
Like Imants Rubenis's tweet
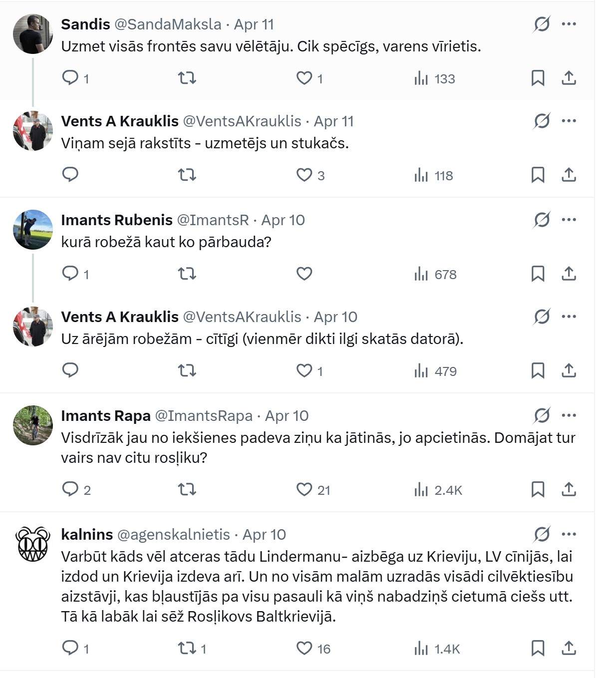(x=304, y=274)
